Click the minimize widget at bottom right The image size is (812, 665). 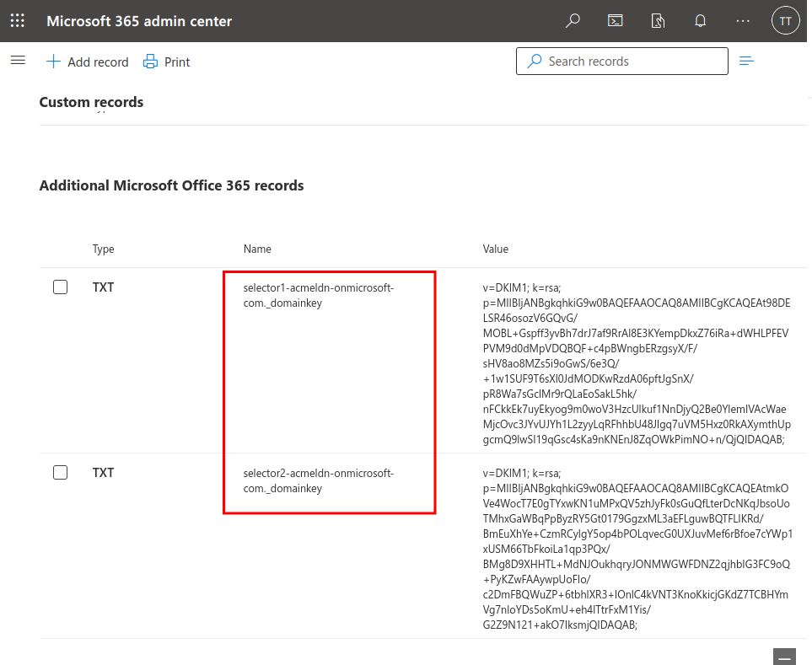pos(784,657)
